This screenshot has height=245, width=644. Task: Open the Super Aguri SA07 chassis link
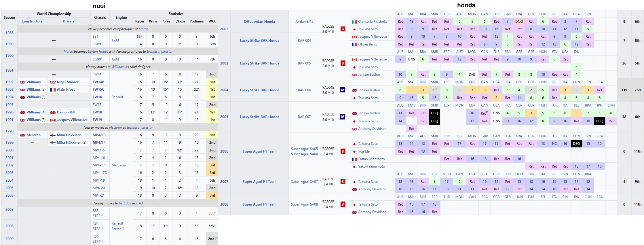tap(304, 182)
